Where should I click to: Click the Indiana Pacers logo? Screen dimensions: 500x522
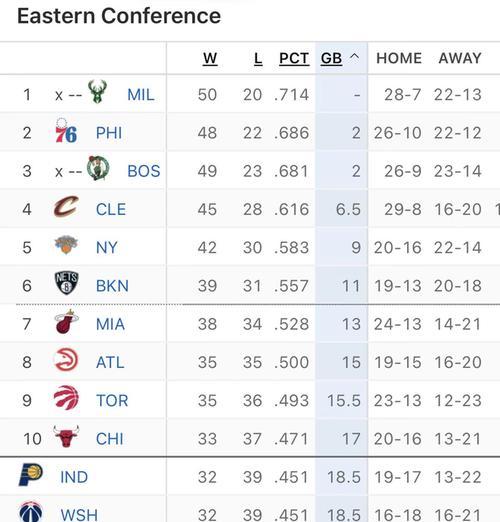click(30, 475)
